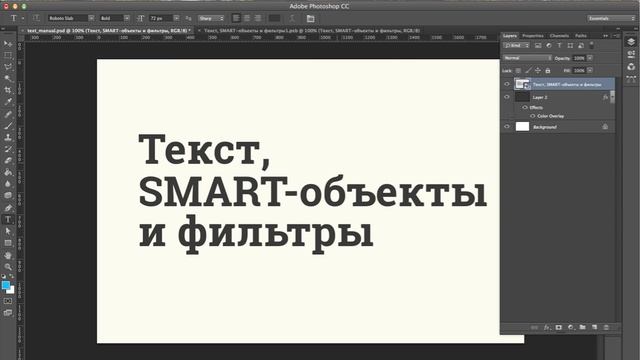The width and height of the screenshot is (640, 360).
Task: Switch to the second document tab
Action: tap(311, 31)
